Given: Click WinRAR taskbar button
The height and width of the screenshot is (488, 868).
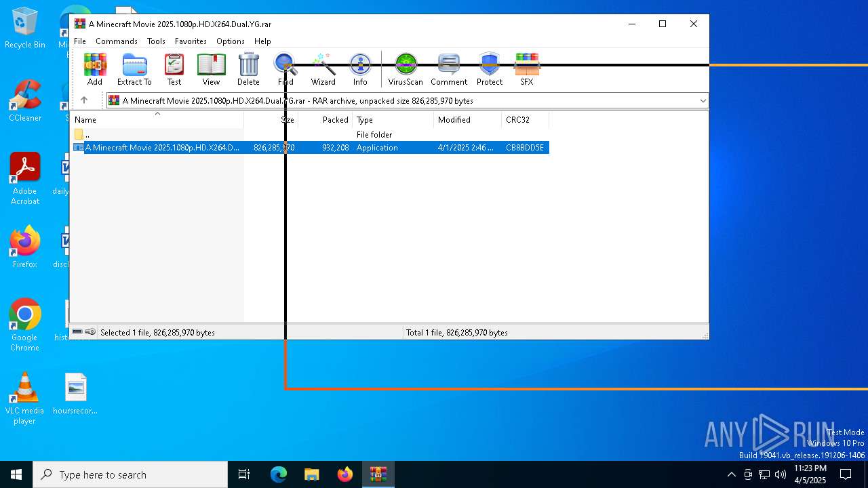Looking at the screenshot, I should tap(378, 474).
